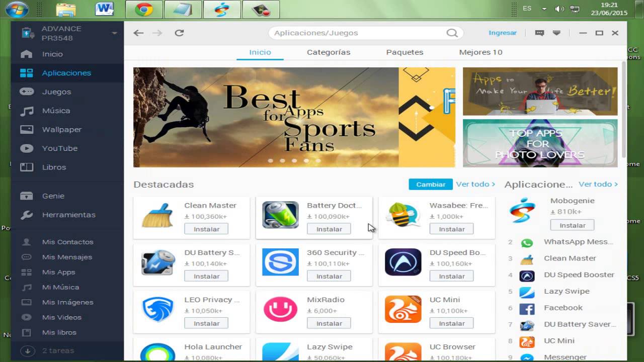Click the volume icon in system tray
The height and width of the screenshot is (362, 644).
click(x=559, y=9)
